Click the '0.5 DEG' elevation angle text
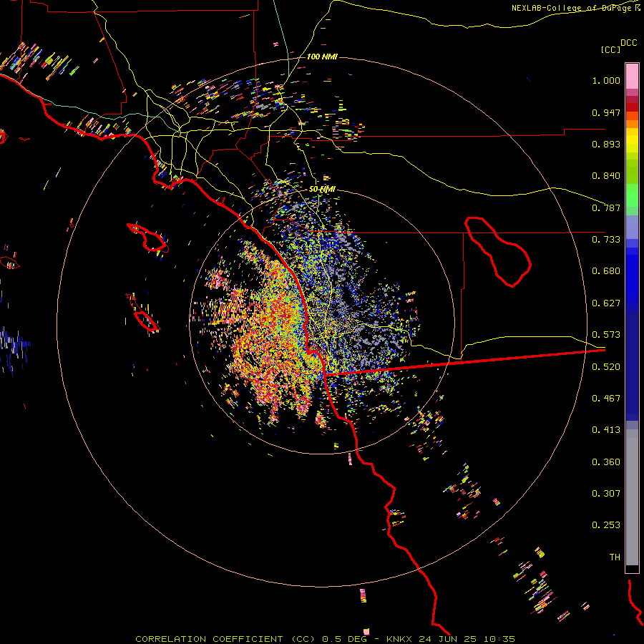Image resolution: width=644 pixels, height=644 pixels. [343, 639]
